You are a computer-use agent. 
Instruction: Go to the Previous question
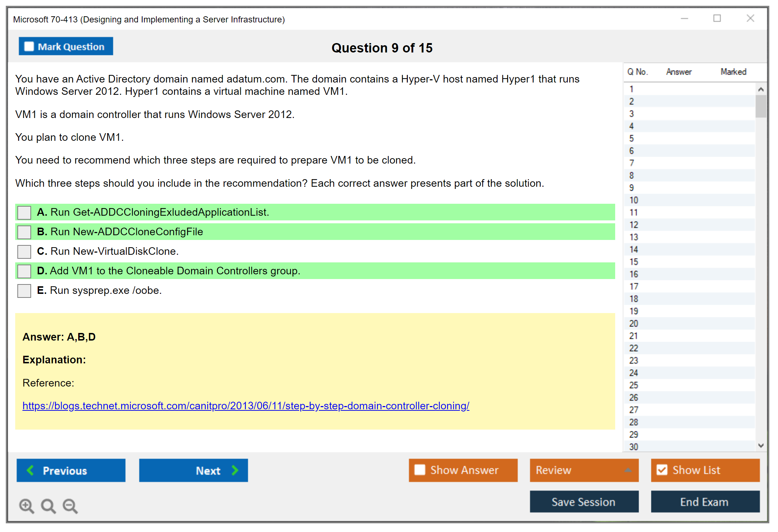[71, 470]
